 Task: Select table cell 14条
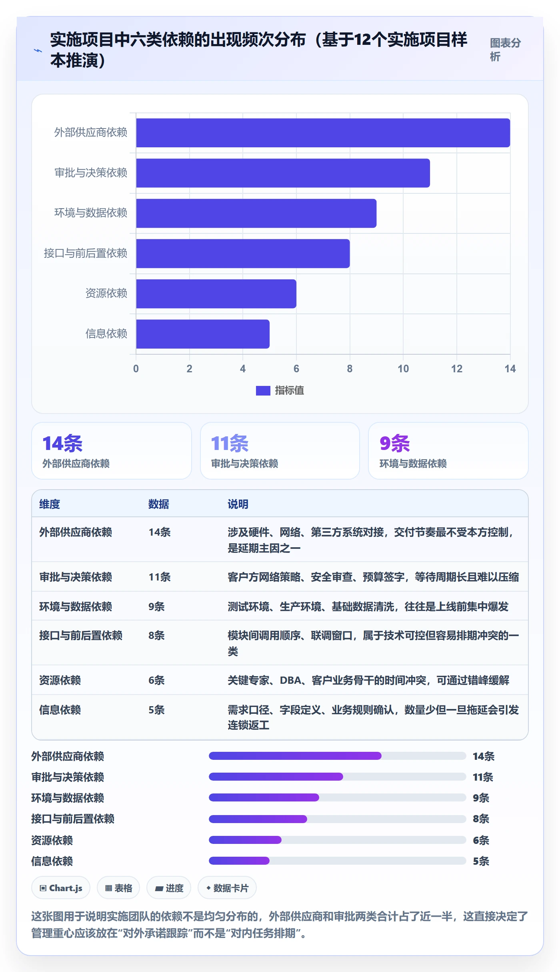pyautogui.click(x=160, y=532)
